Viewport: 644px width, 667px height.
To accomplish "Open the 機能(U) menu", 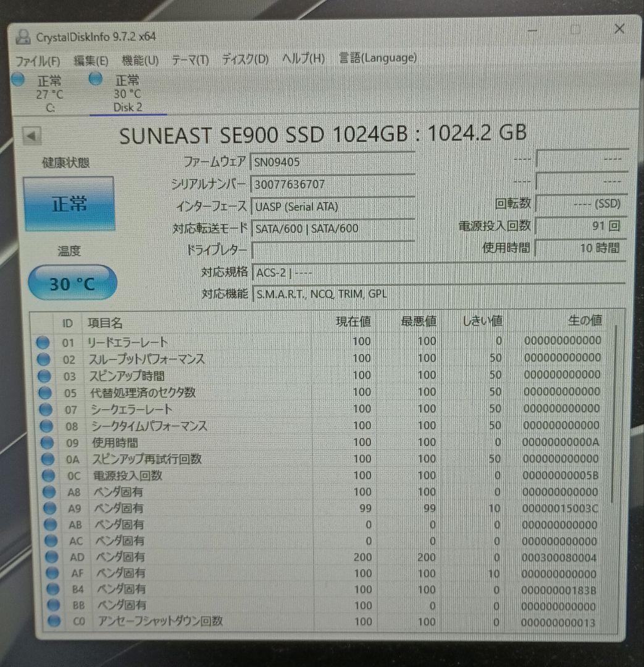I will (140, 60).
